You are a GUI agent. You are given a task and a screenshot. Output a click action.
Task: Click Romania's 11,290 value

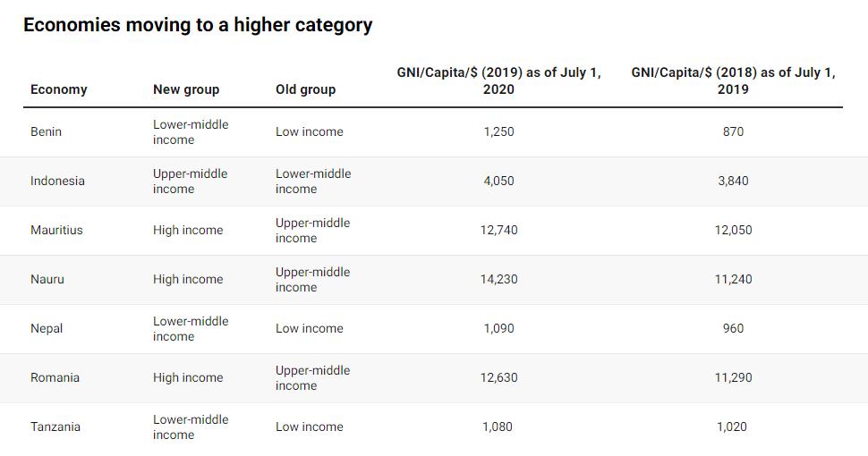click(733, 378)
